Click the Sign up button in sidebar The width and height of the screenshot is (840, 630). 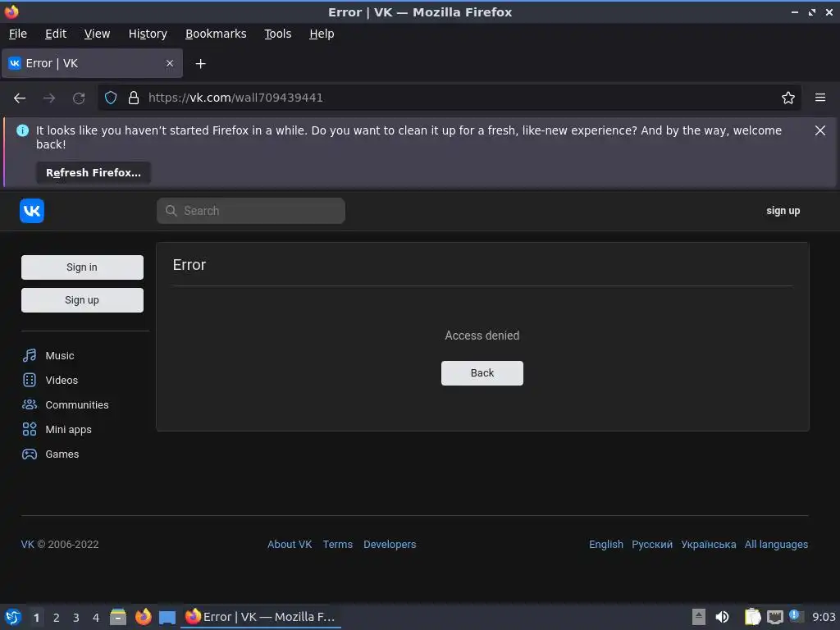[x=82, y=300]
